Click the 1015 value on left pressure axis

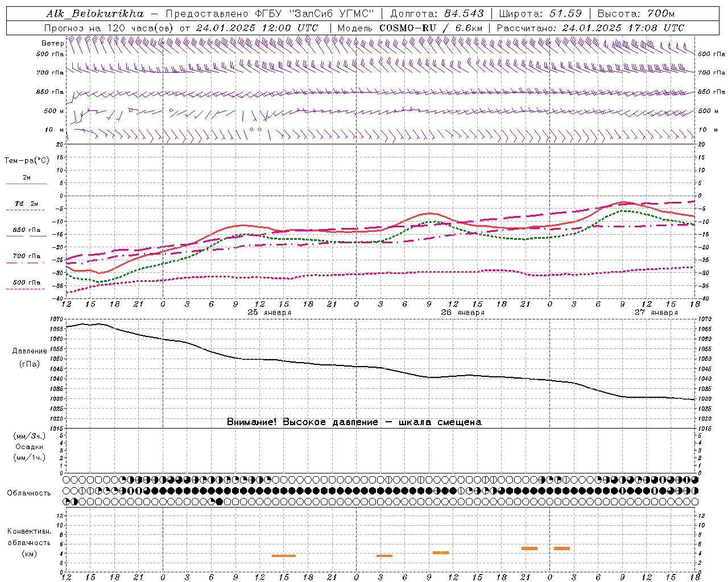[57, 429]
